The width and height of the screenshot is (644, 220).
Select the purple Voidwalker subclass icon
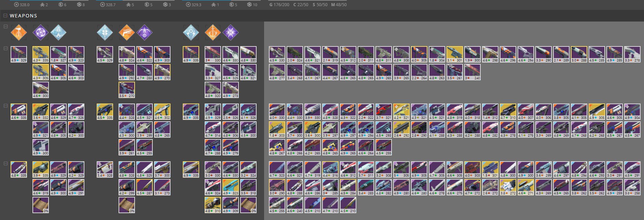pyautogui.click(x=231, y=32)
